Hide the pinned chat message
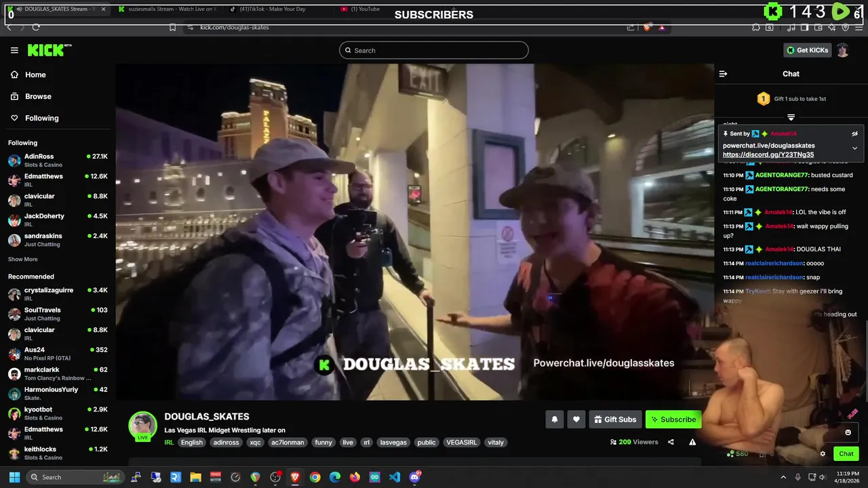The image size is (868, 488). (854, 134)
